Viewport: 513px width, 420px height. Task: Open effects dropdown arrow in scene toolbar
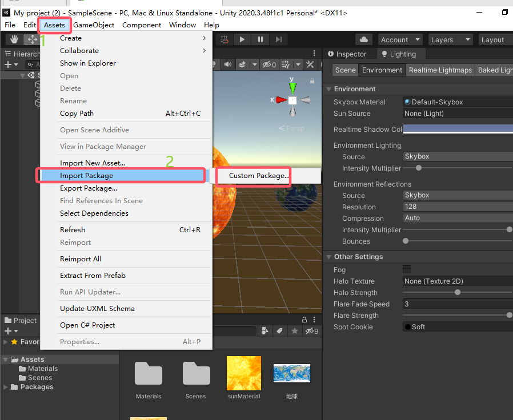255,64
